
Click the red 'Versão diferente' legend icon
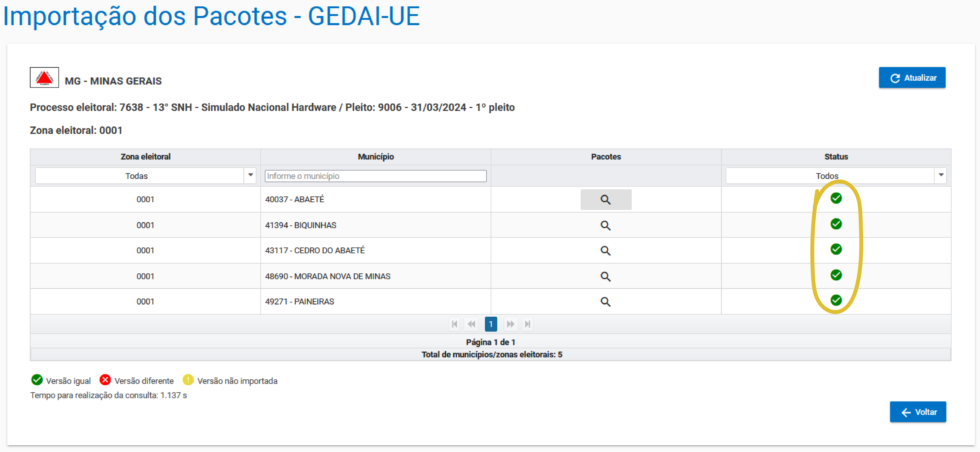click(105, 380)
